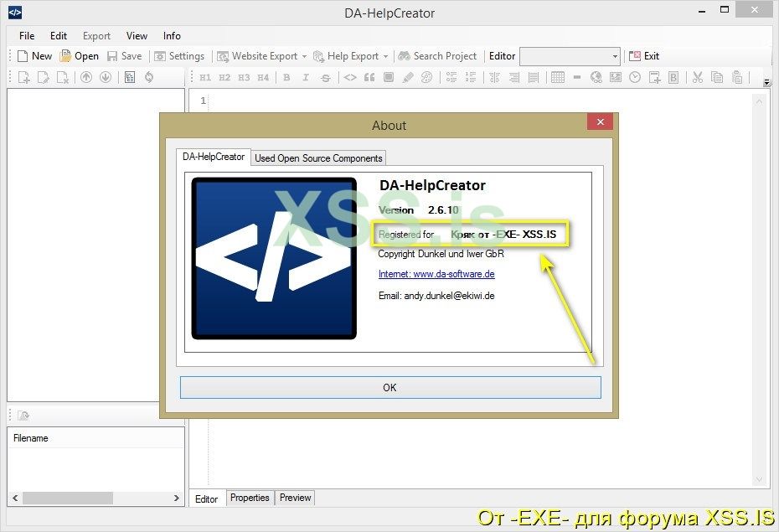
Task: Insert a hyperlink with globe icon
Action: (596, 77)
